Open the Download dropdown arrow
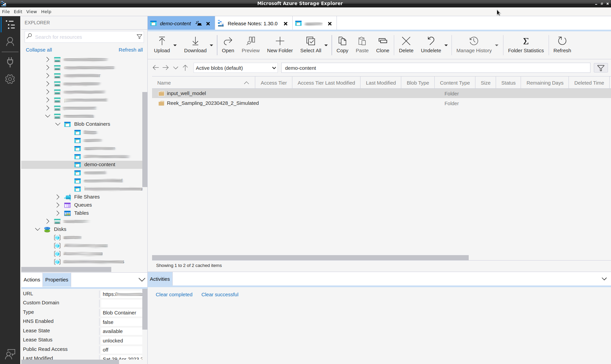This screenshot has height=364, width=611. coord(211,45)
